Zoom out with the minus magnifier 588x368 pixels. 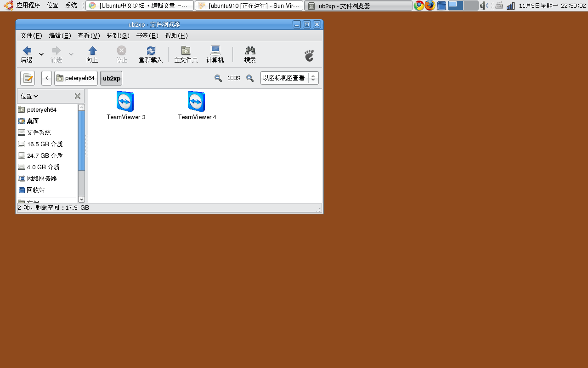pyautogui.click(x=218, y=78)
